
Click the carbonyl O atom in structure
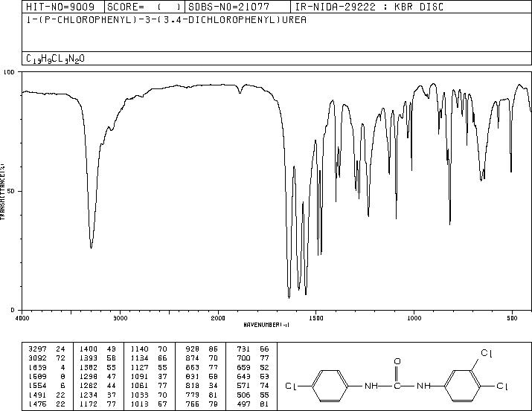point(397,361)
